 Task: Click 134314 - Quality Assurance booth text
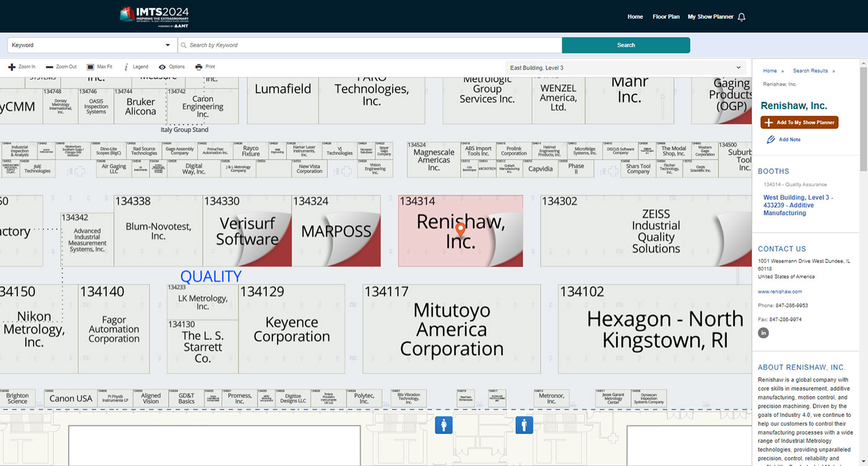(795, 184)
